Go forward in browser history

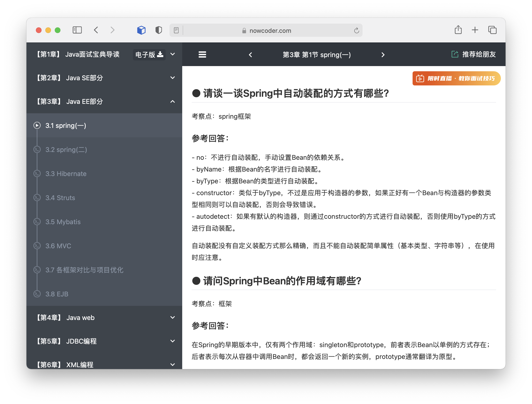[112, 30]
